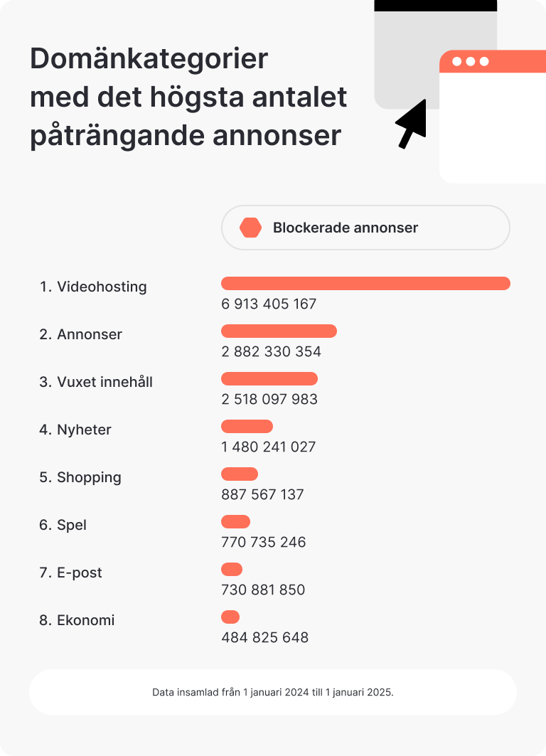The width and height of the screenshot is (546, 756).
Task: Click the Ekonomi orange bar
Action: [x=230, y=617]
